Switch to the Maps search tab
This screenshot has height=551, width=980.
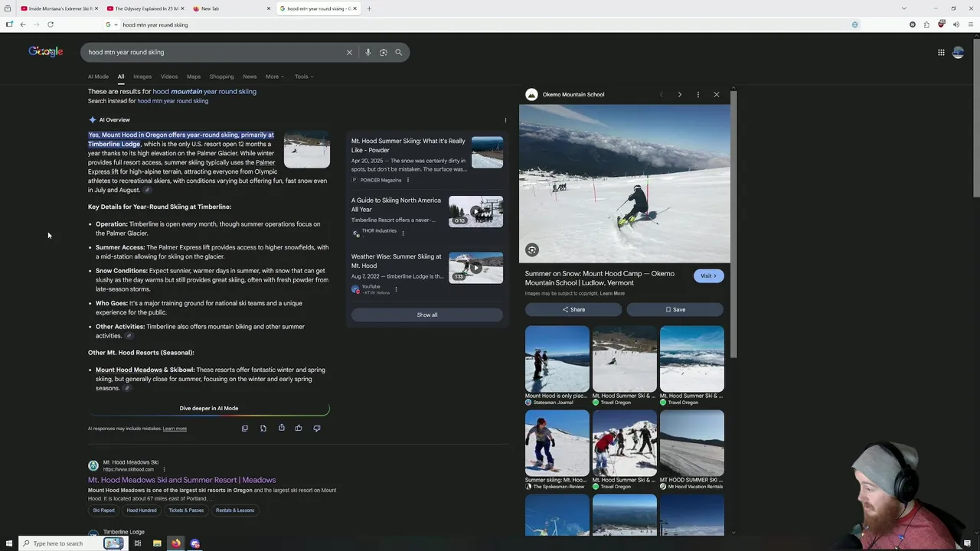click(x=194, y=77)
